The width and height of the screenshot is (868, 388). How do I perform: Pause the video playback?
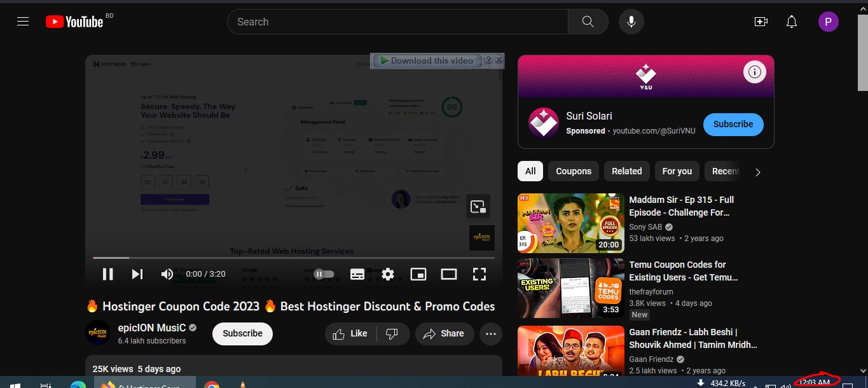click(x=108, y=274)
